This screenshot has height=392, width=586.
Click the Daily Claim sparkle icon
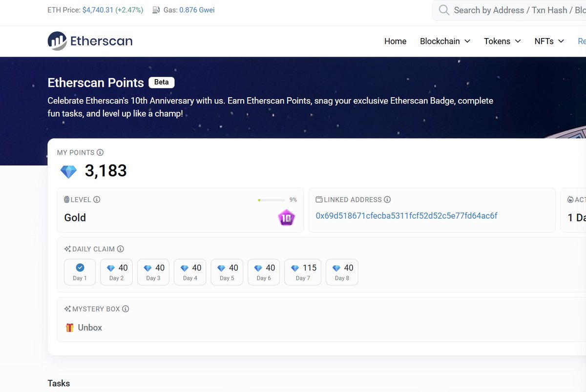pos(67,249)
